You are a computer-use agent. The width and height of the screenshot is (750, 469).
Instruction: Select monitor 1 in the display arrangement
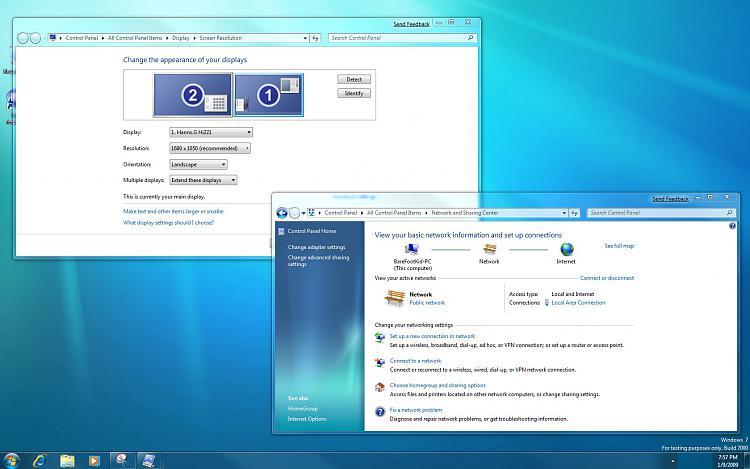point(269,95)
